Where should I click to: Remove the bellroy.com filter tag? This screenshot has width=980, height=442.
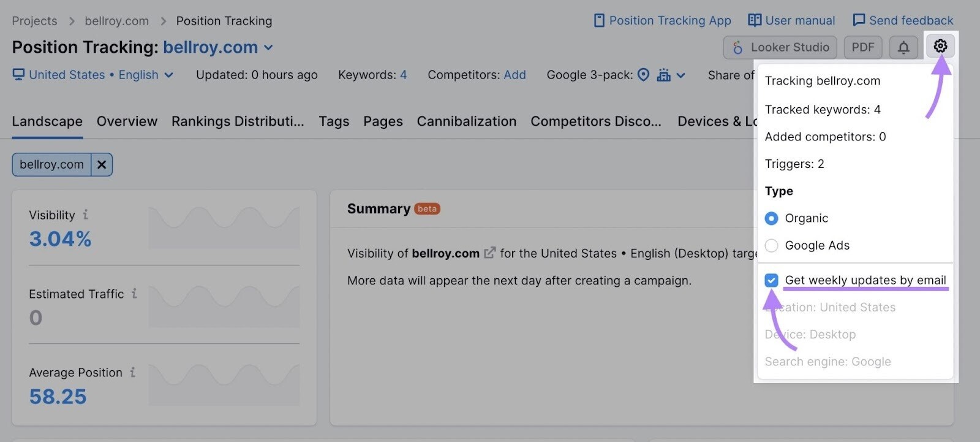[x=102, y=164]
